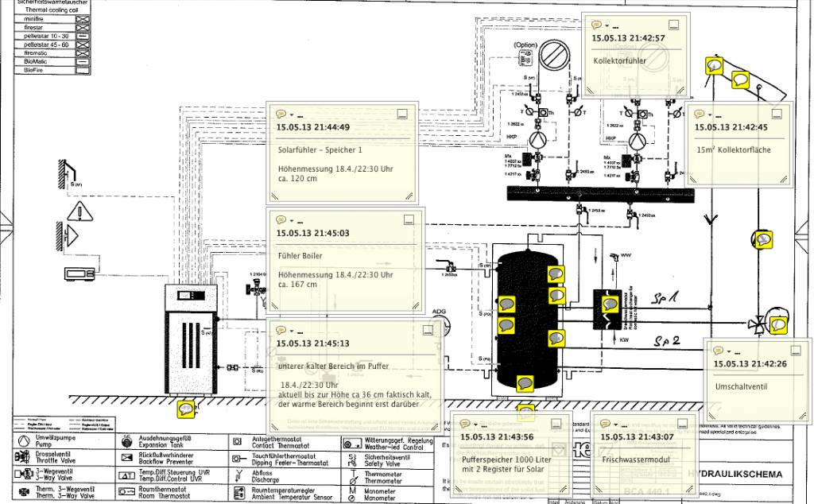
Task: Minimize the Kollektorfühler note
Action: (674, 25)
